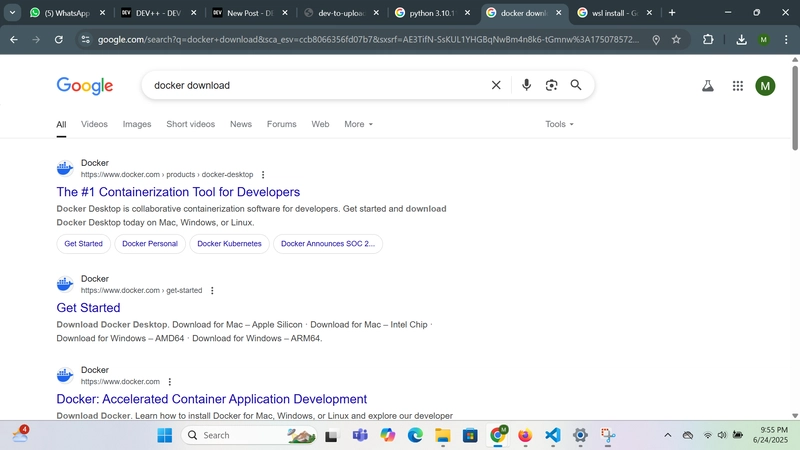This screenshot has width=800, height=450.
Task: Go back to the previous page
Action: (14, 39)
